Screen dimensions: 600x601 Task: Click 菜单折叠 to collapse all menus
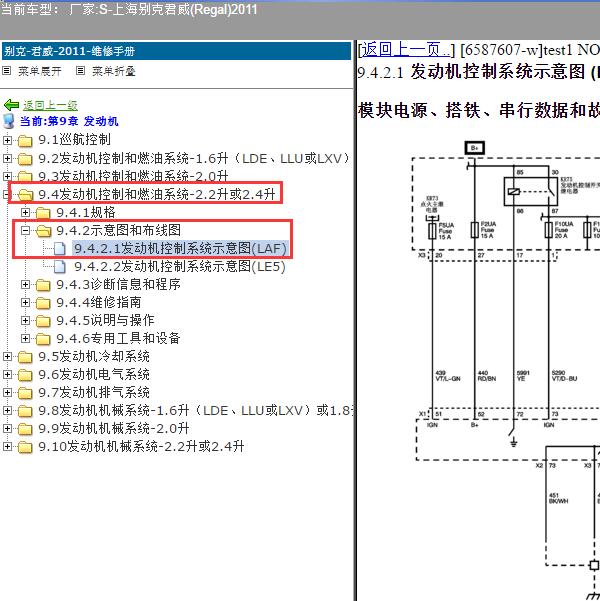[x=113, y=71]
